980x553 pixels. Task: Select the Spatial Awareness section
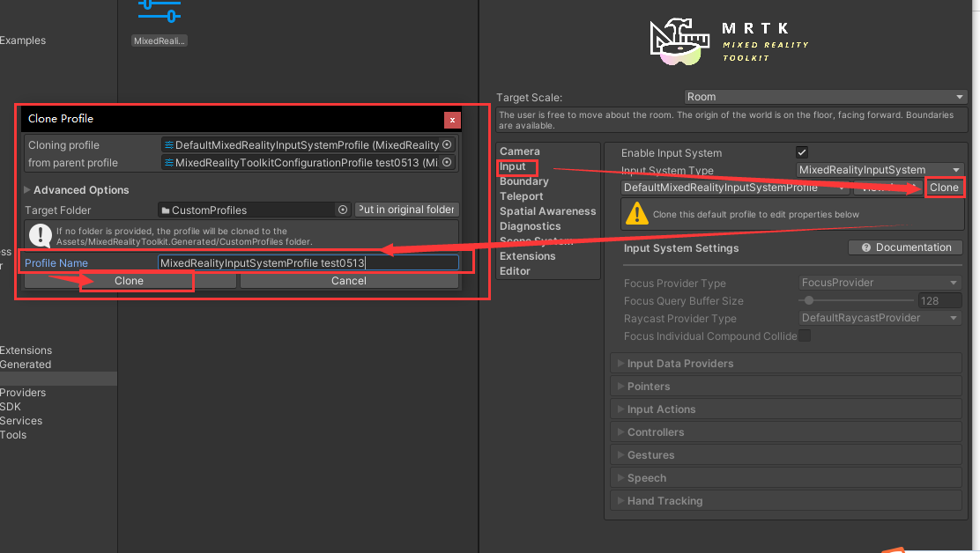point(547,210)
